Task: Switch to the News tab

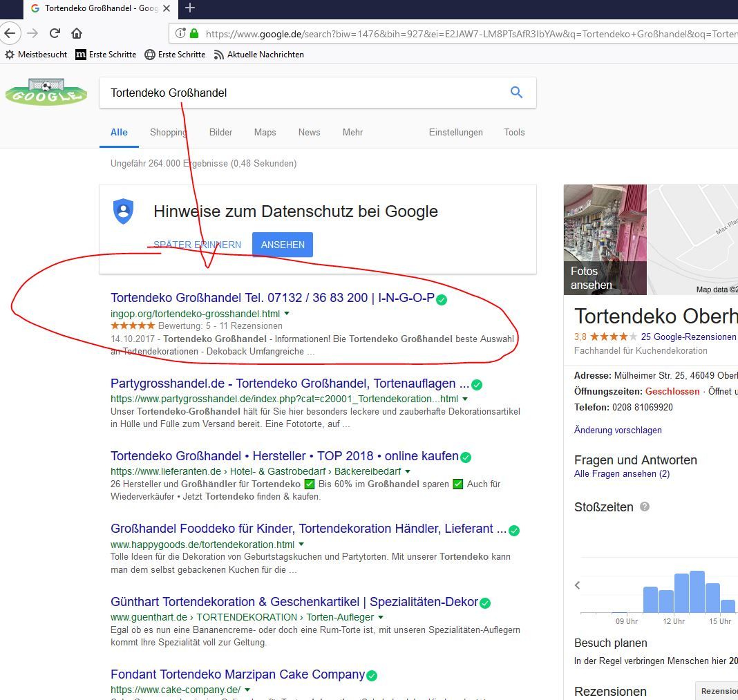Action: click(x=309, y=132)
